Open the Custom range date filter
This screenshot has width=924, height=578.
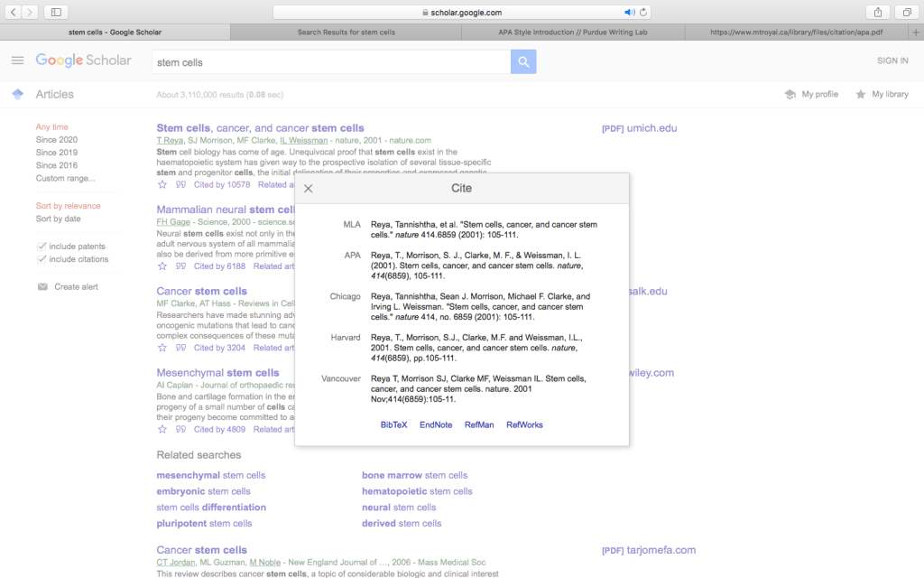click(65, 178)
